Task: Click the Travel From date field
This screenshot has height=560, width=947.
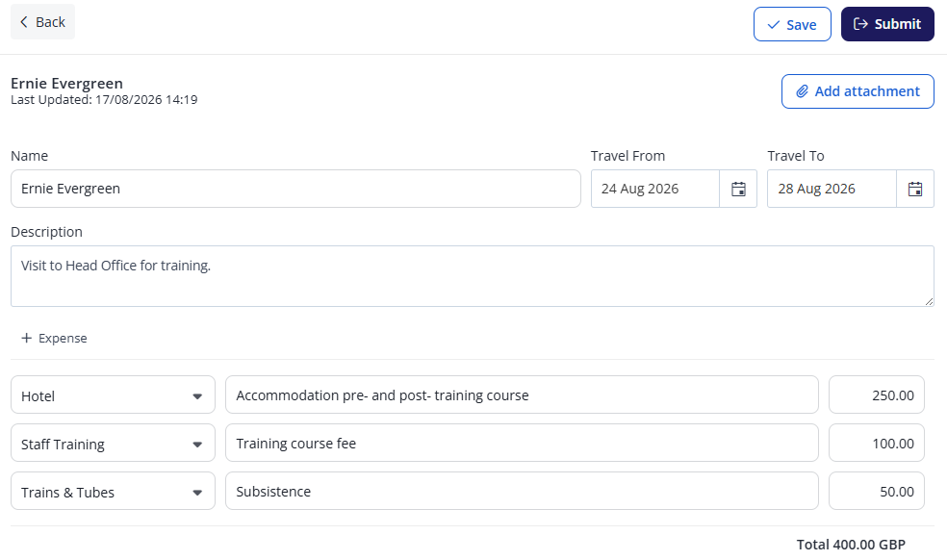Action: [x=655, y=189]
